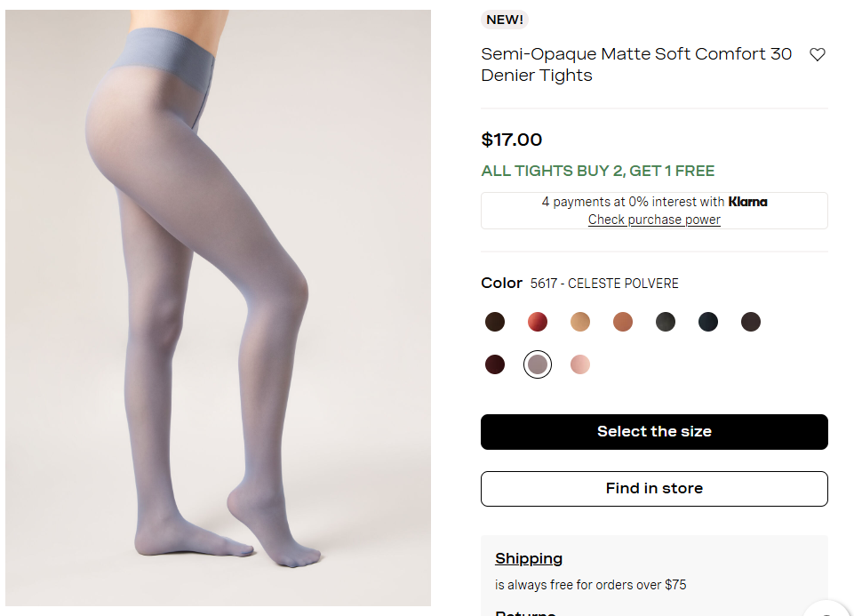Select the burgundy color swatch
The image size is (854, 616).
pos(495,364)
